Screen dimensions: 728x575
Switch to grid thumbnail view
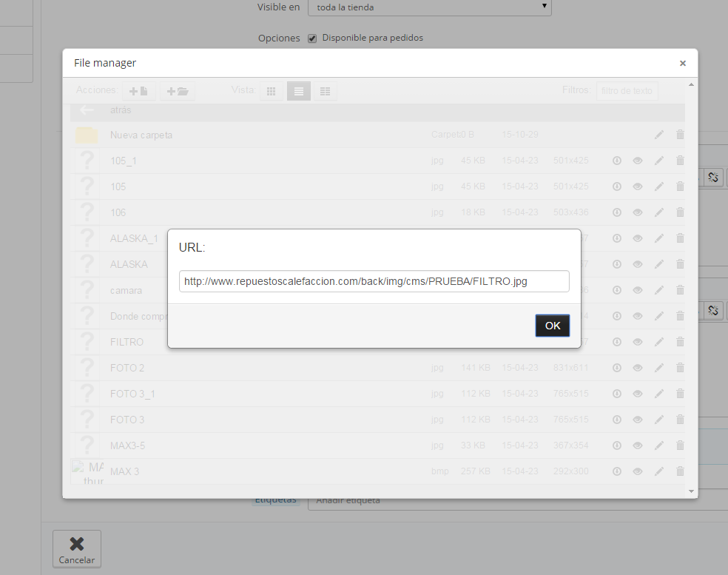pyautogui.click(x=271, y=91)
